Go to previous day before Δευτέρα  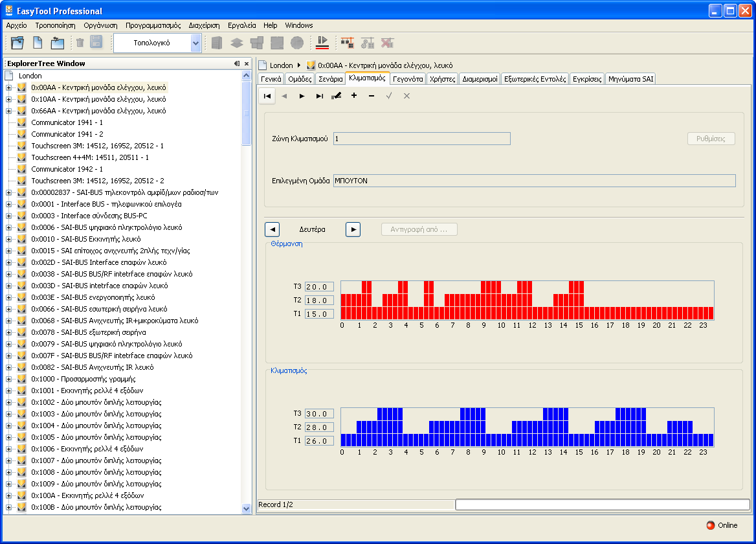click(x=272, y=229)
